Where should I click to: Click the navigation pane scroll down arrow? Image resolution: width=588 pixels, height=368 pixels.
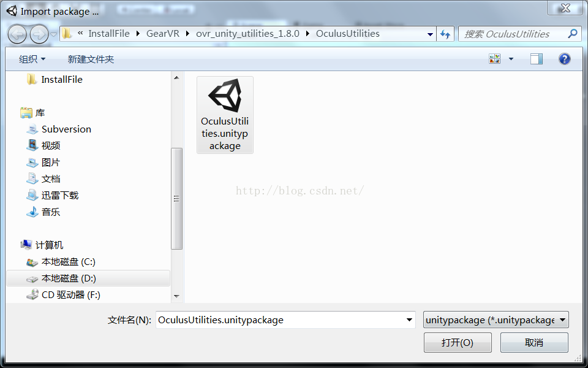tap(176, 296)
